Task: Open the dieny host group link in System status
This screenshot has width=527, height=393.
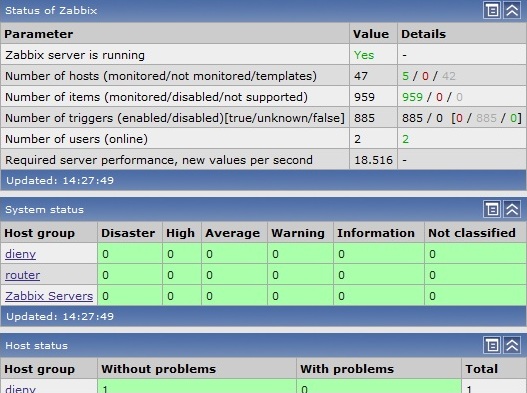Action: [x=21, y=254]
